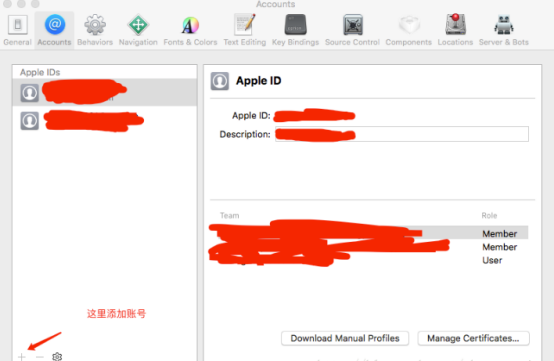554x361 pixels.
Task: Click the Team column header
Action: (230, 215)
